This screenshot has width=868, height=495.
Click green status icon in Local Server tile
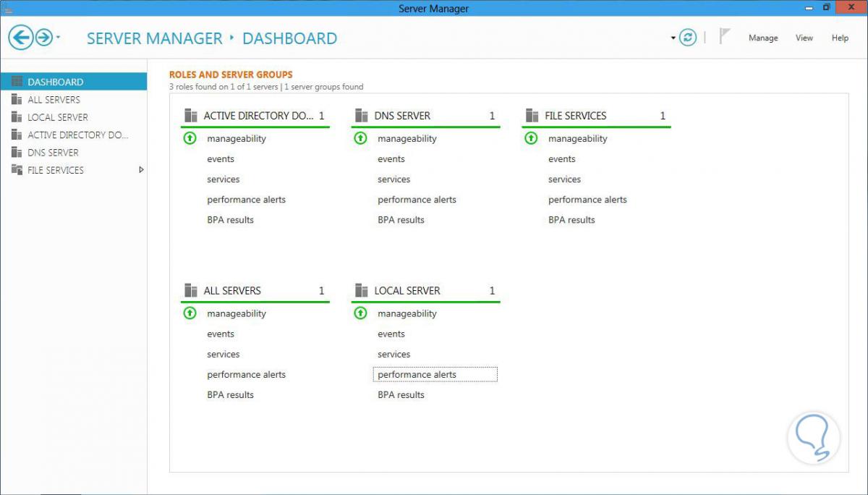coord(360,313)
